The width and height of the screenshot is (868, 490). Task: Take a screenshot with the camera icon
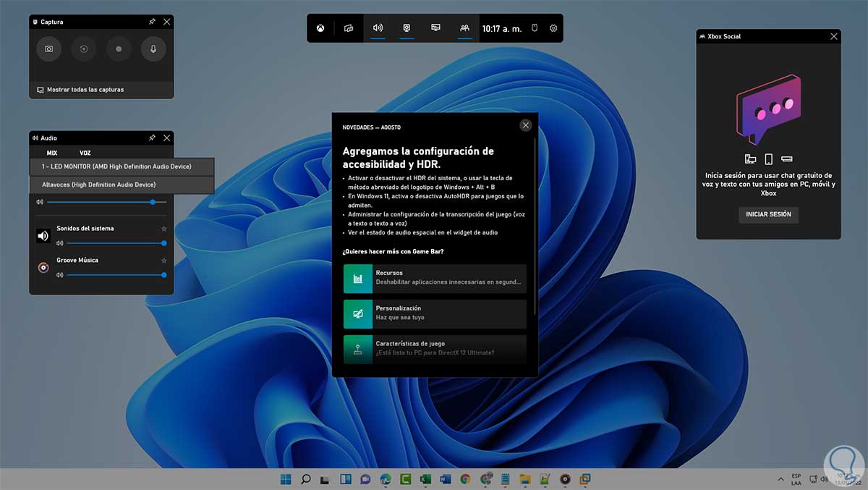click(x=49, y=49)
